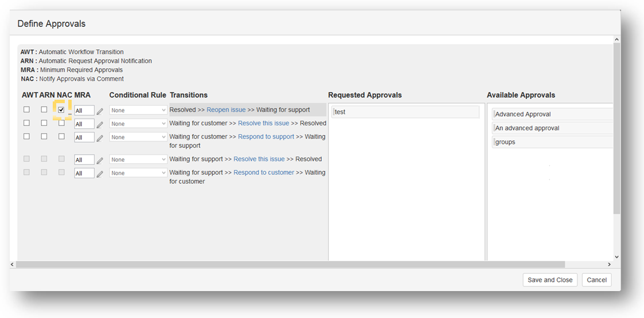Viewport: 644px width, 318px height.
Task: Click the vertical scrollbar down arrow
Action: [617, 257]
